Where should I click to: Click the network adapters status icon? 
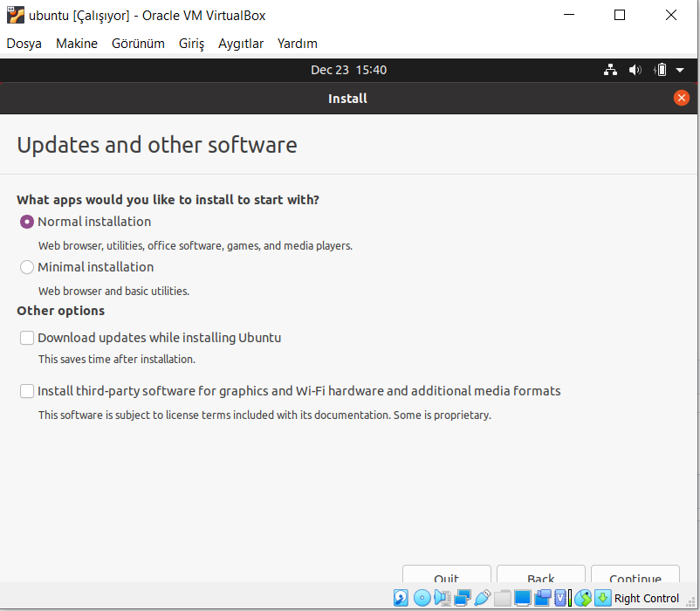(463, 598)
